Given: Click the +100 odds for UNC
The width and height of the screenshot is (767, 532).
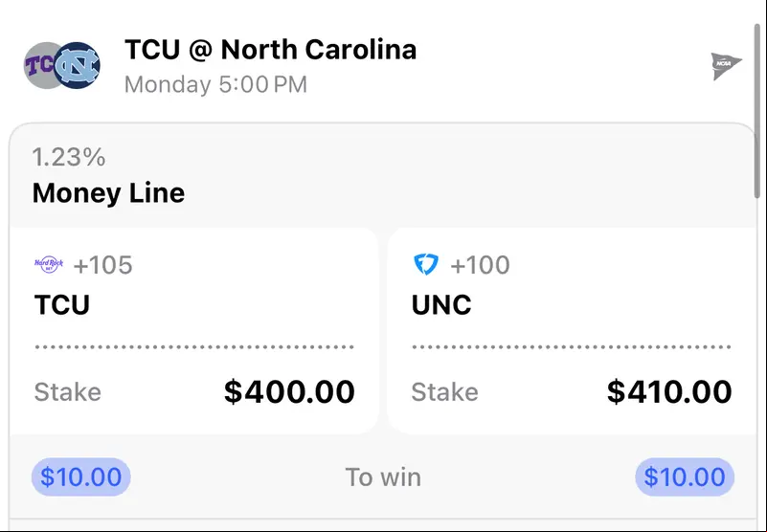Looking at the screenshot, I should (480, 265).
